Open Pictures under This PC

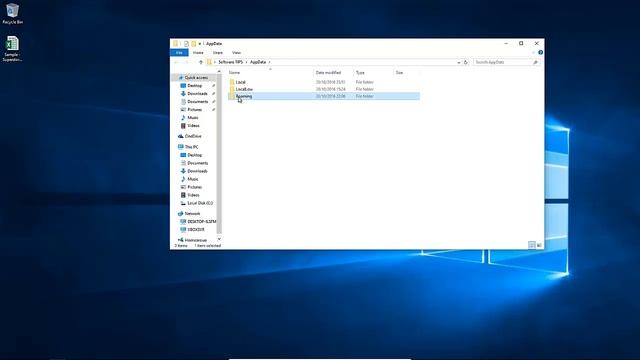pos(195,187)
